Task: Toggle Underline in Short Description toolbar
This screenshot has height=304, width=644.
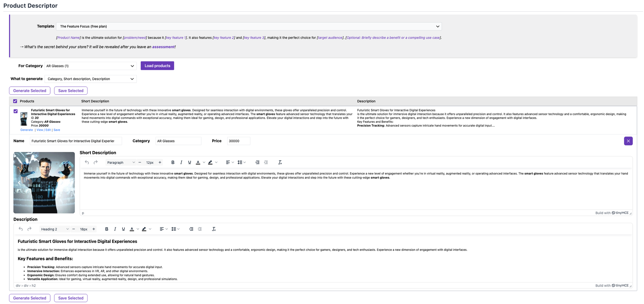Action: pyautogui.click(x=189, y=163)
